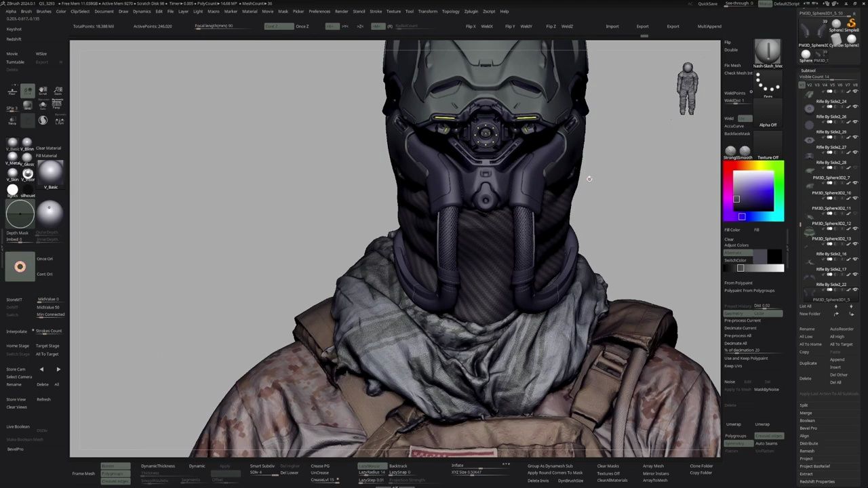
Task: Pick a color in the saturation square
Action: coord(753,191)
